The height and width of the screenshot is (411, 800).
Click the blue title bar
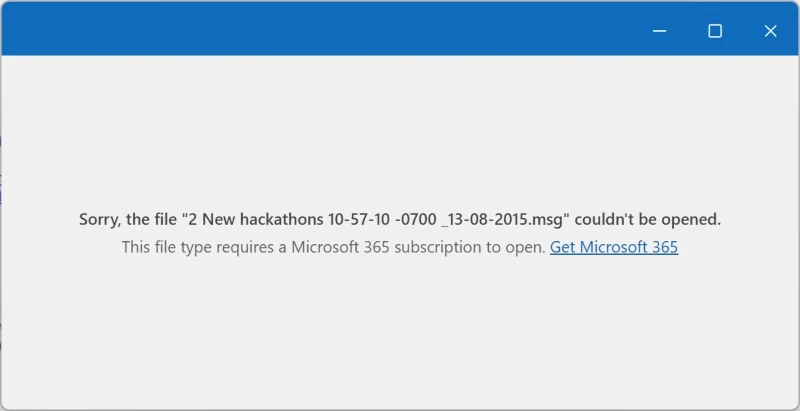pyautogui.click(x=400, y=30)
